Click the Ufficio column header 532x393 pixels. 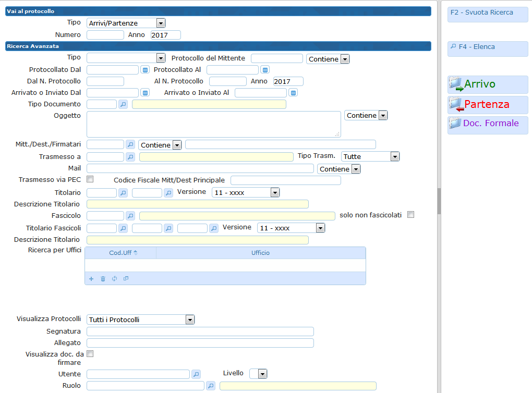point(260,253)
